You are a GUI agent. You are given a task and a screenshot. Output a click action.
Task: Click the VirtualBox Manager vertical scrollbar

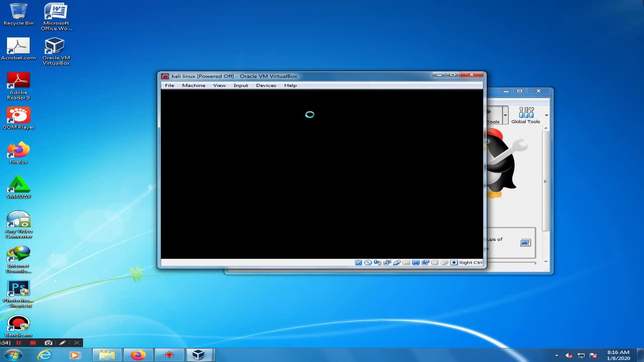[x=546, y=180]
